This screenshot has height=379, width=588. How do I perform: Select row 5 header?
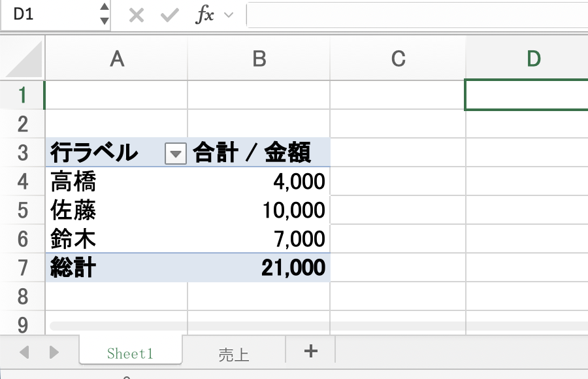pyautogui.click(x=22, y=210)
